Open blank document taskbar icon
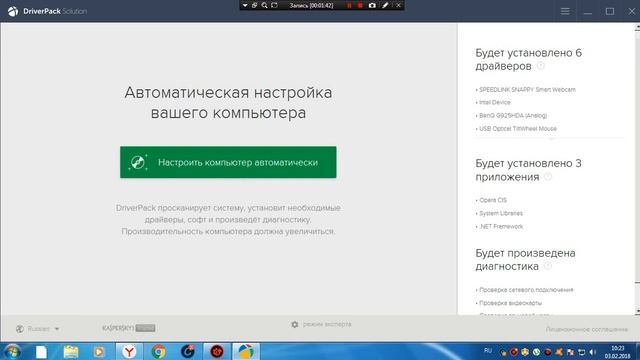 [41, 351]
